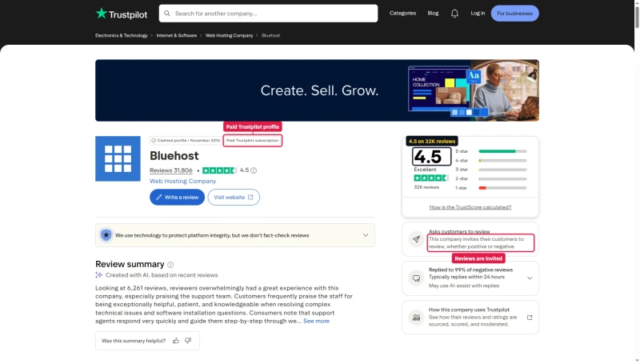640x364 pixels.
Task: Open the Reviews 31,806 link
Action: [170, 170]
